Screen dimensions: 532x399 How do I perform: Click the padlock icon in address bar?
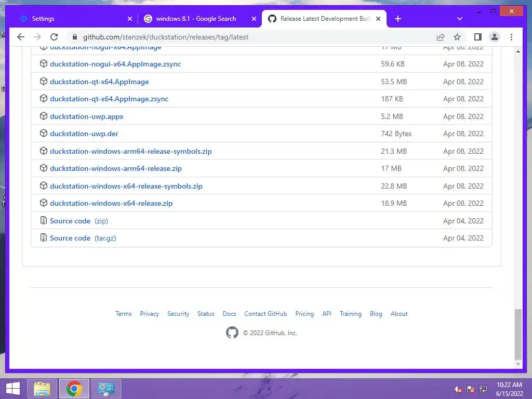click(x=75, y=37)
